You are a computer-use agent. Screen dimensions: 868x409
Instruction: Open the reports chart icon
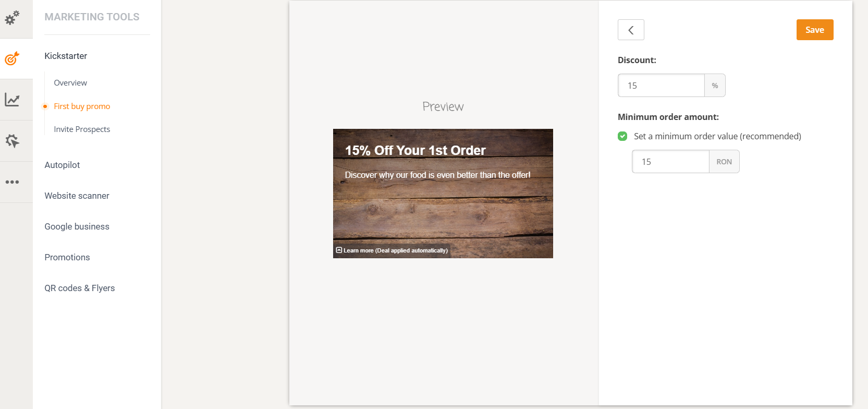click(x=12, y=100)
